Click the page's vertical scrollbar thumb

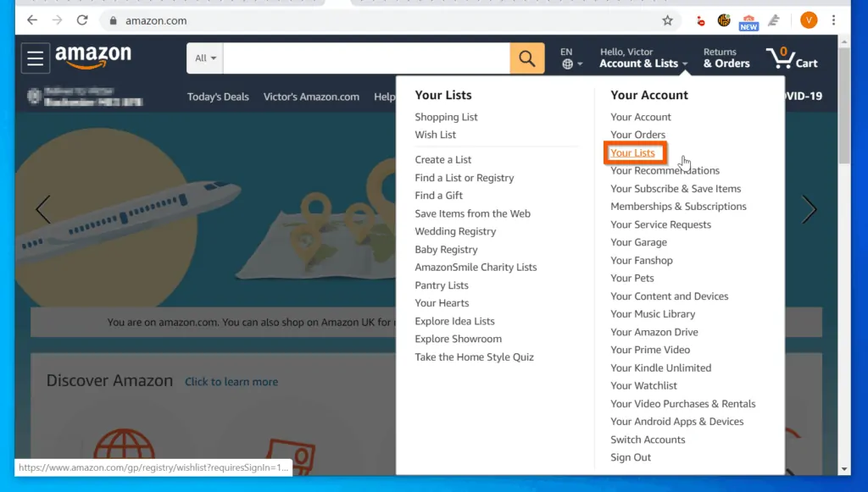(x=843, y=105)
